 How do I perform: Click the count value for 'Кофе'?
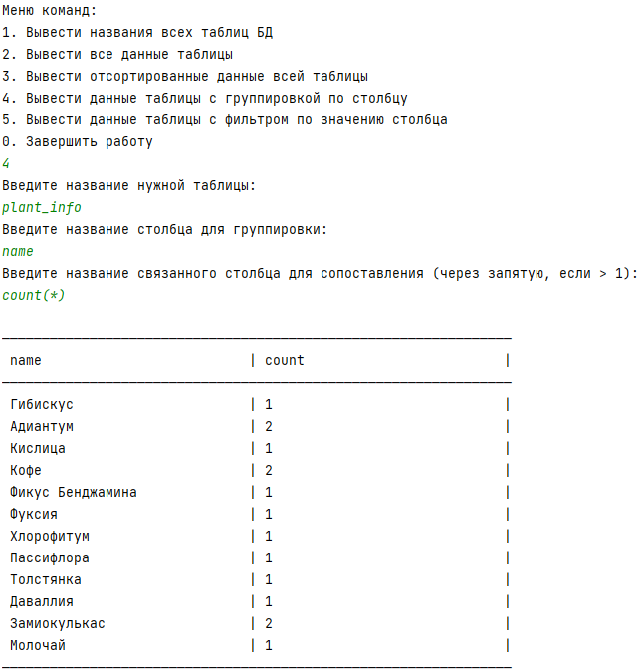(269, 471)
